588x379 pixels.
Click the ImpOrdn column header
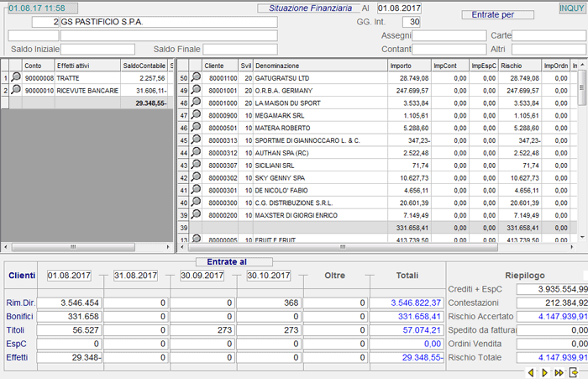(x=556, y=66)
